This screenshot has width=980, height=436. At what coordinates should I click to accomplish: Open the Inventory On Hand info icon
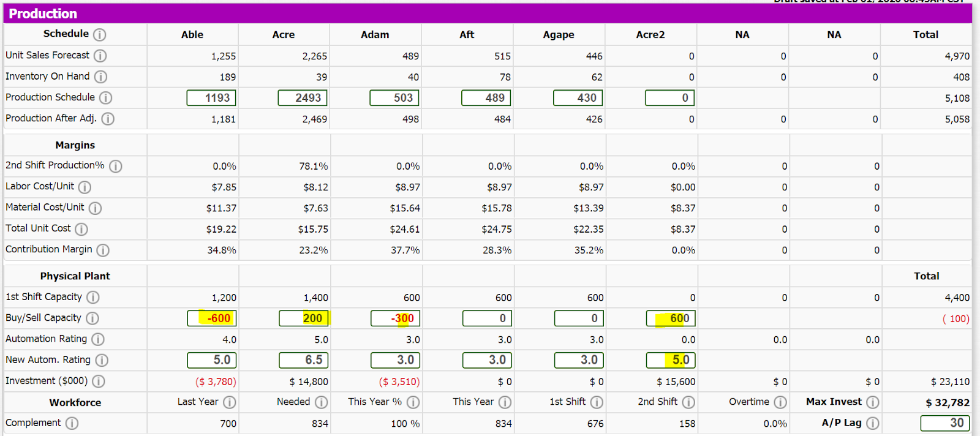(100, 77)
